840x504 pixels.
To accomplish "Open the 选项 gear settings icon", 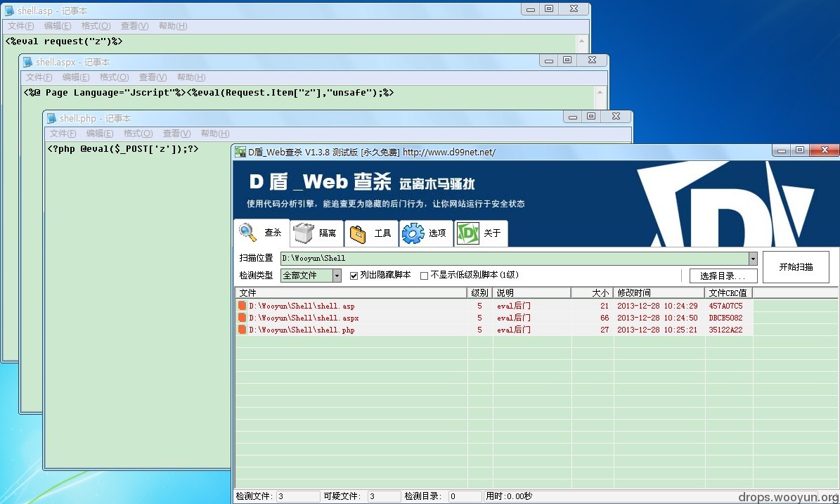I will click(x=413, y=233).
